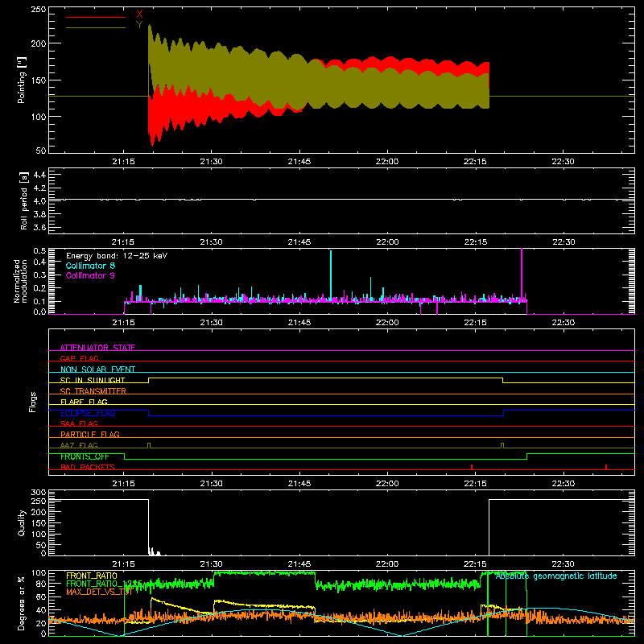Screen dimensions: 644x644
Task: Click the 21:15 time label under Quality plot
Action: (x=123, y=564)
